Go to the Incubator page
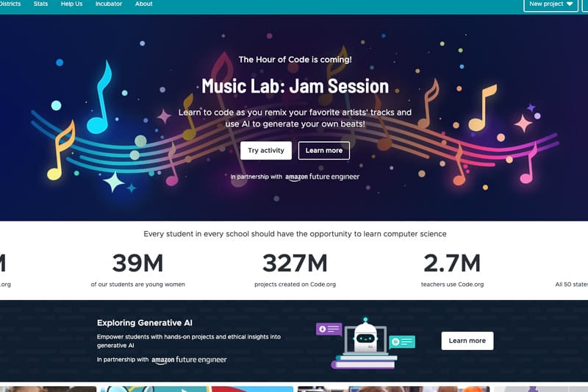The width and height of the screenshot is (588, 392). [x=109, y=4]
